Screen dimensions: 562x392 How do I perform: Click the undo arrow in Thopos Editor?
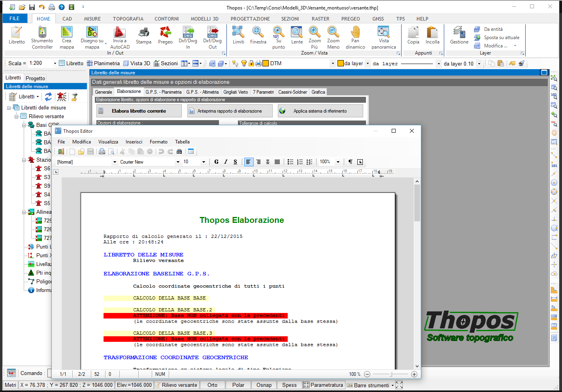[x=161, y=151]
